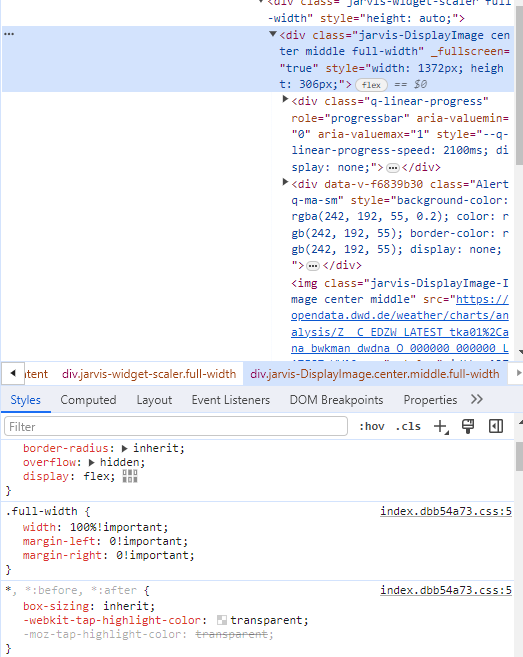
Task: Select div.jarvis-DisplayImage breadcrumb
Action: point(375,374)
